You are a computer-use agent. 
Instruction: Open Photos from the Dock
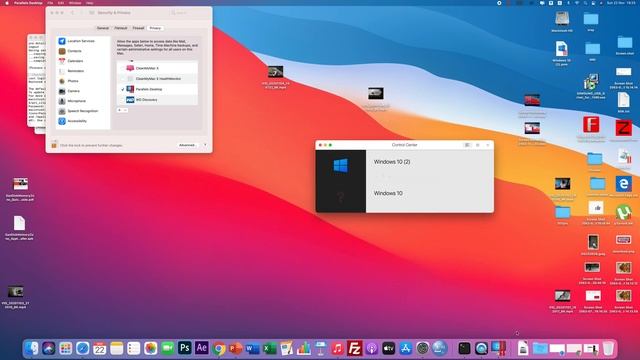pos(151,348)
